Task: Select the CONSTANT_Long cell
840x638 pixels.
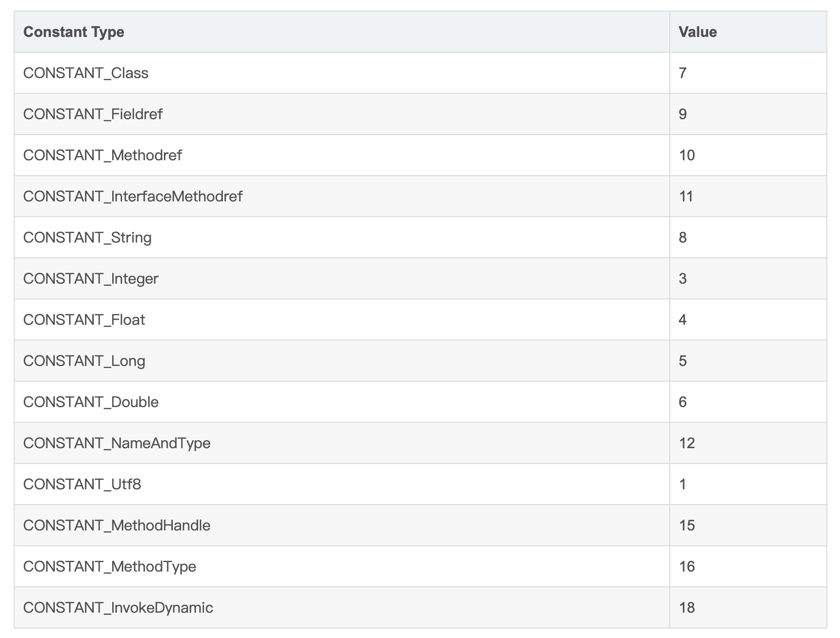Action: coord(84,361)
